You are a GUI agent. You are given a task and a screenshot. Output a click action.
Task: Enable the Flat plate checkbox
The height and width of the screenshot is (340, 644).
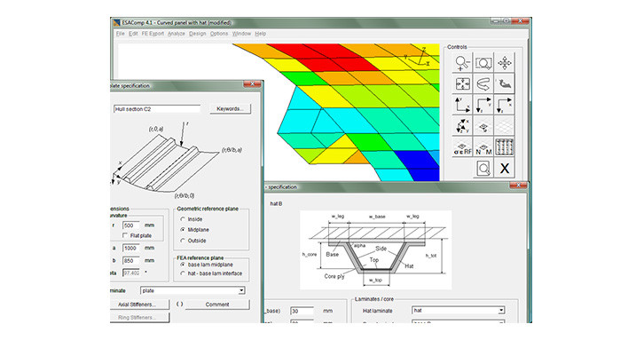[x=125, y=235]
